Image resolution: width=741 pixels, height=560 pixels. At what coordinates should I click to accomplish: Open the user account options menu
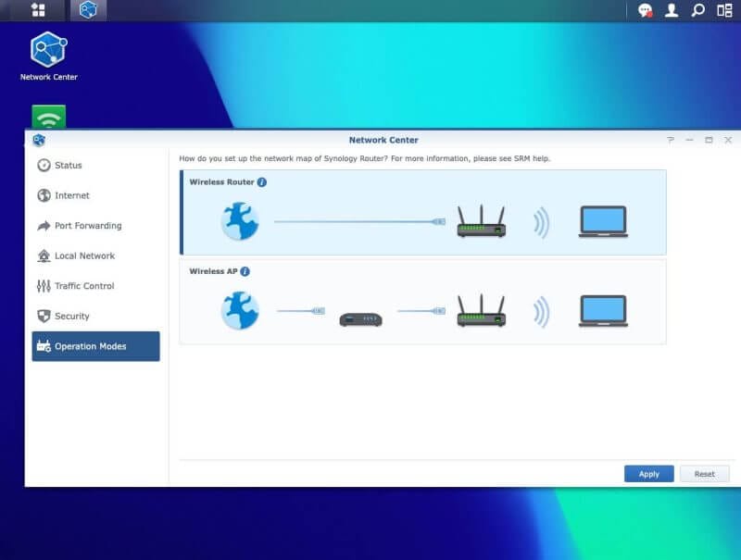[671, 11]
